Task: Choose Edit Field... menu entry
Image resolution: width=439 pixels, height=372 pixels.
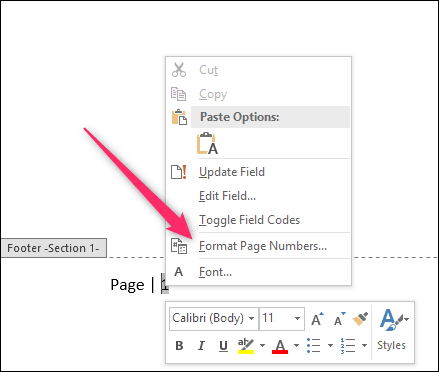Action: [x=258, y=196]
